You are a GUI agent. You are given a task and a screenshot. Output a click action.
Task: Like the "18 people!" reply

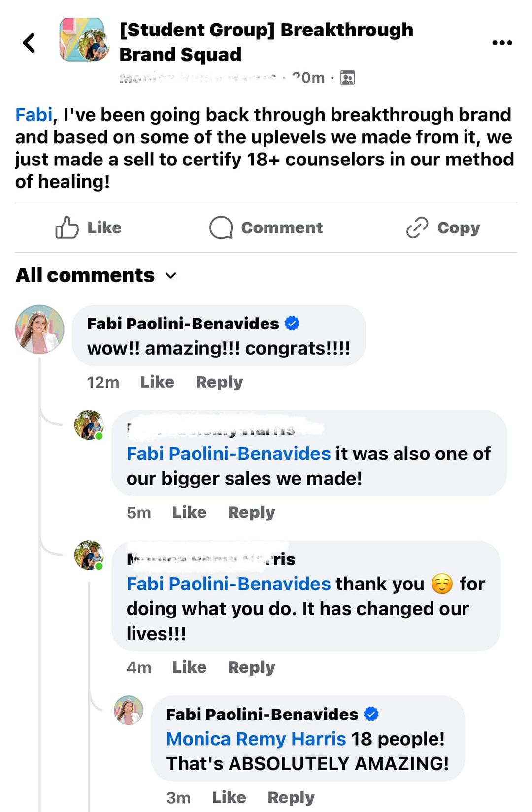pos(229,797)
